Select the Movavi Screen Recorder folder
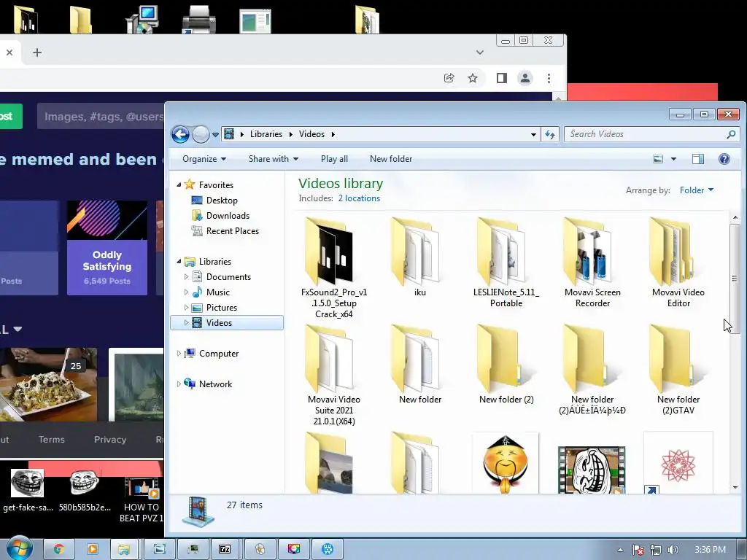Screen dimensions: 747x560 tap(592, 262)
